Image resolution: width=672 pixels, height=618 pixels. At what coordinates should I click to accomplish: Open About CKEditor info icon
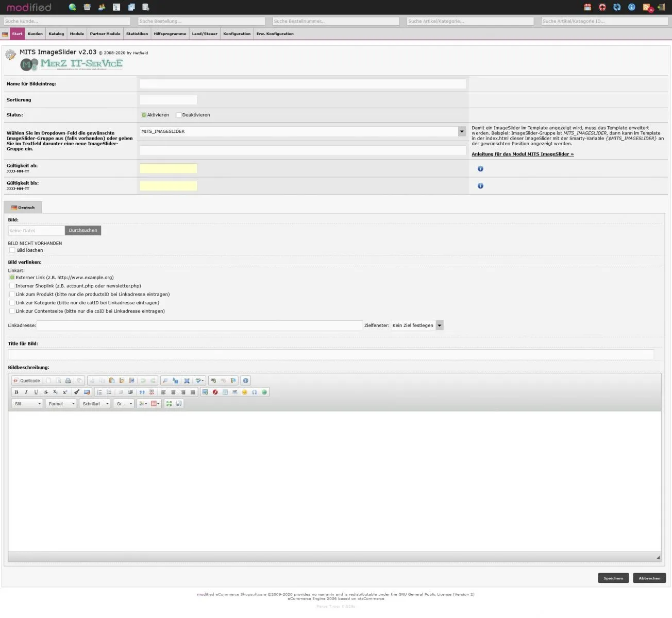[x=246, y=381]
